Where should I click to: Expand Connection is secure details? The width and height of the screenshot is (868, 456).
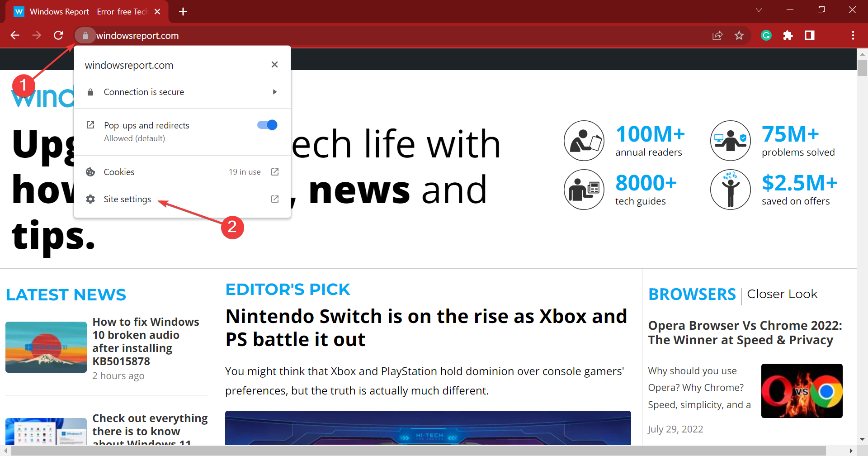coord(274,92)
